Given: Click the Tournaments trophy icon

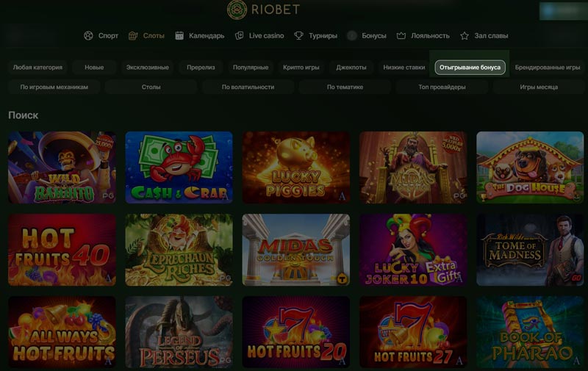Looking at the screenshot, I should tap(299, 35).
